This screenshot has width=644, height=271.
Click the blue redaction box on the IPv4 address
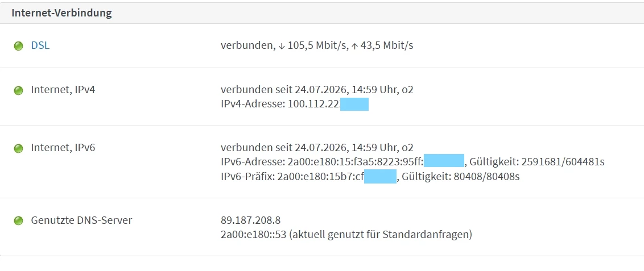point(354,105)
